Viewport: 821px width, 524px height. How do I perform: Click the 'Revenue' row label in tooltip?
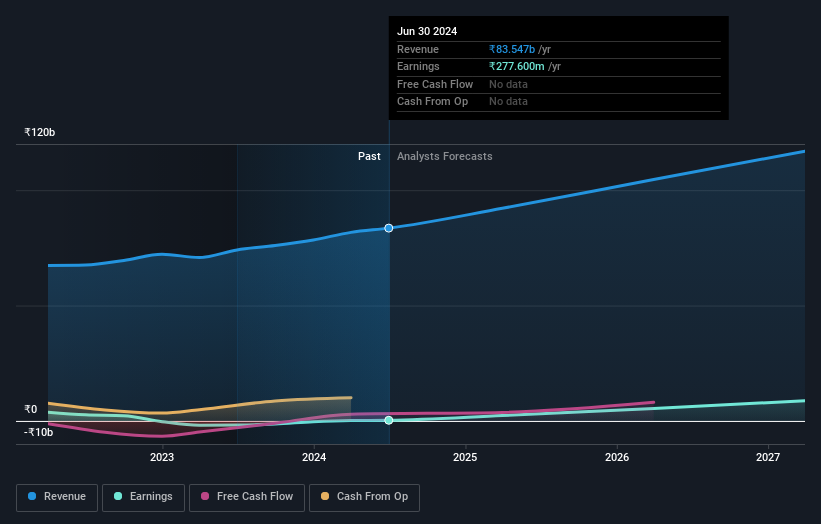coord(418,49)
